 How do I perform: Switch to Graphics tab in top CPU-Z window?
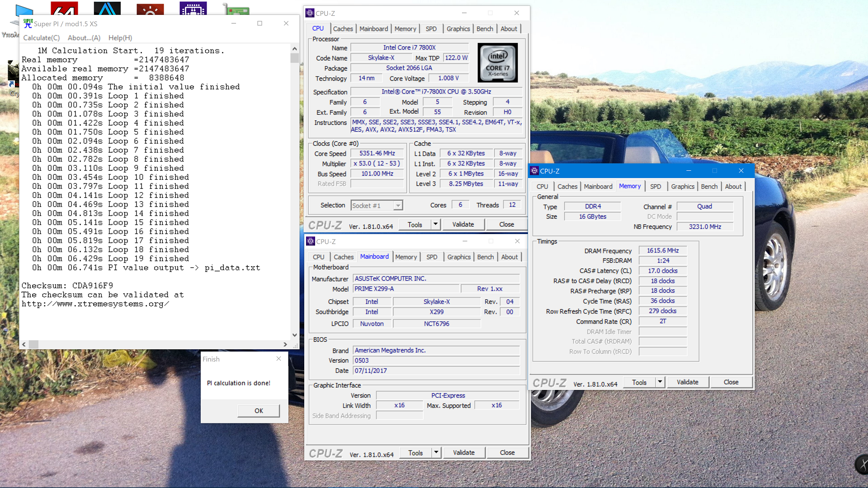(x=458, y=28)
